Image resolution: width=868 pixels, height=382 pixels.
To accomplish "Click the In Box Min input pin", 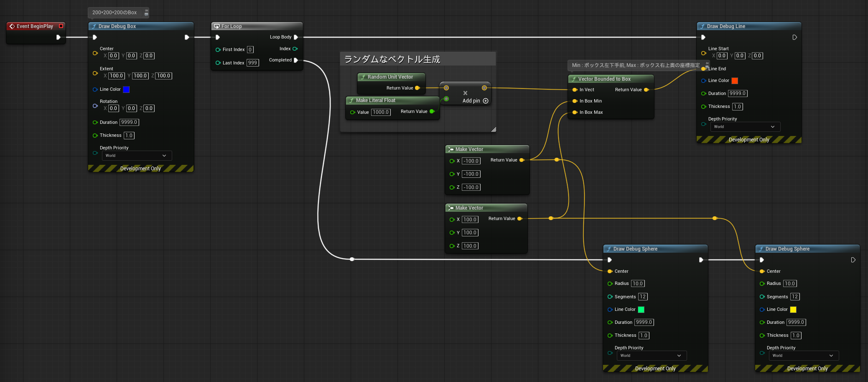I will click(x=575, y=101).
